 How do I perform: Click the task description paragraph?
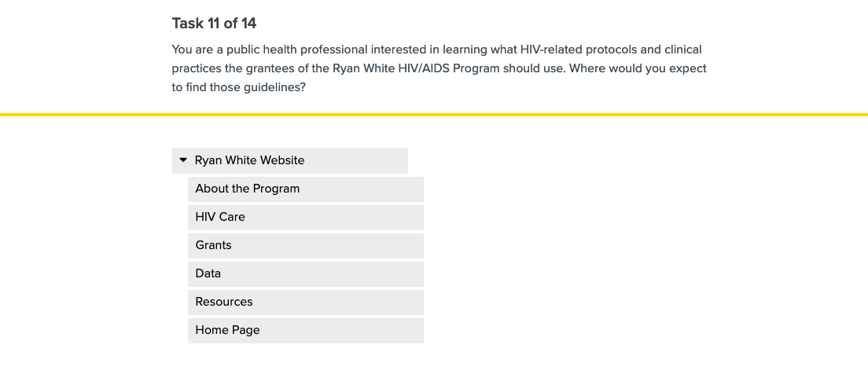click(439, 68)
